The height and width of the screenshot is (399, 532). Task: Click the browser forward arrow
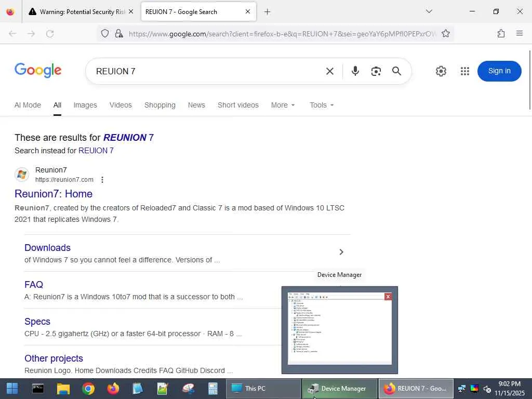pyautogui.click(x=31, y=34)
